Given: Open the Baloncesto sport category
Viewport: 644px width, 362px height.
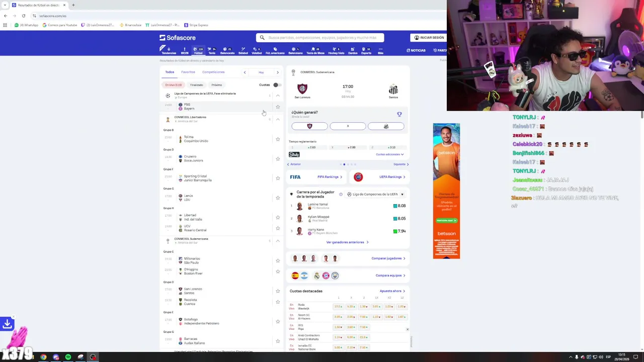Looking at the screenshot, I should coord(227,50).
